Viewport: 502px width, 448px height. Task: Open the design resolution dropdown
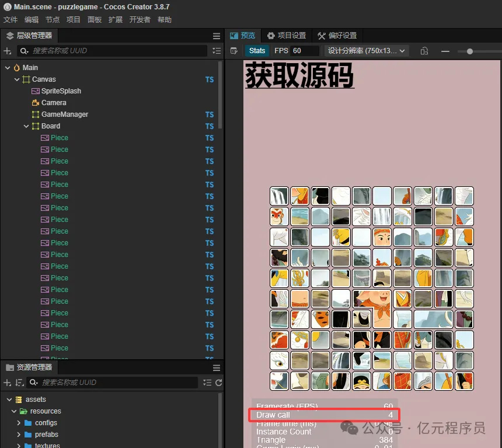[x=366, y=51]
